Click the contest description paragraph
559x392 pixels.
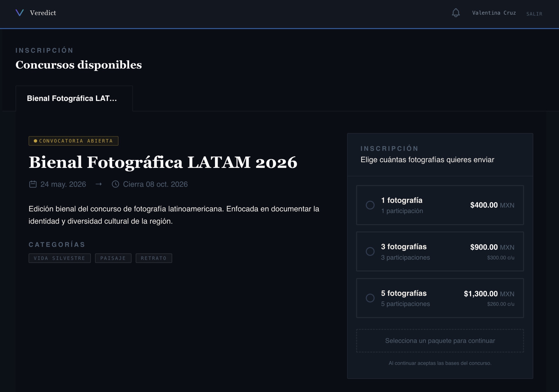coord(174,215)
